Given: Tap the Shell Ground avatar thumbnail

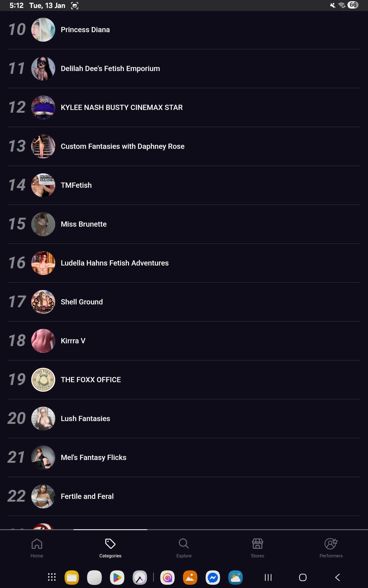Looking at the screenshot, I should pyautogui.click(x=43, y=302).
